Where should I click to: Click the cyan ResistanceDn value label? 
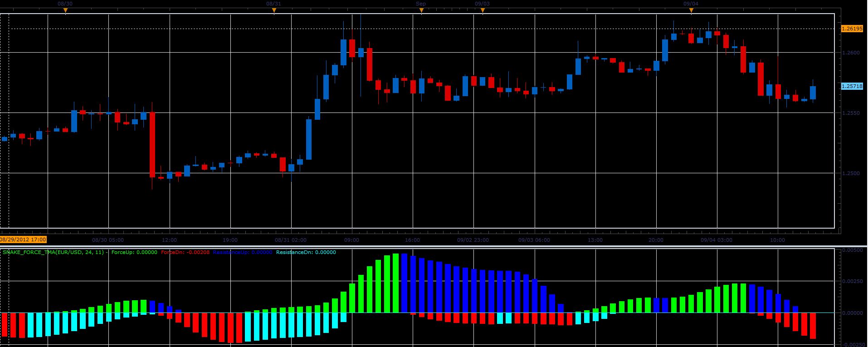tap(306, 252)
